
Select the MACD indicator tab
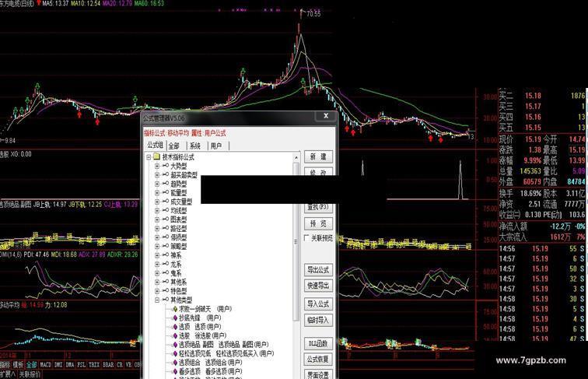click(45, 364)
